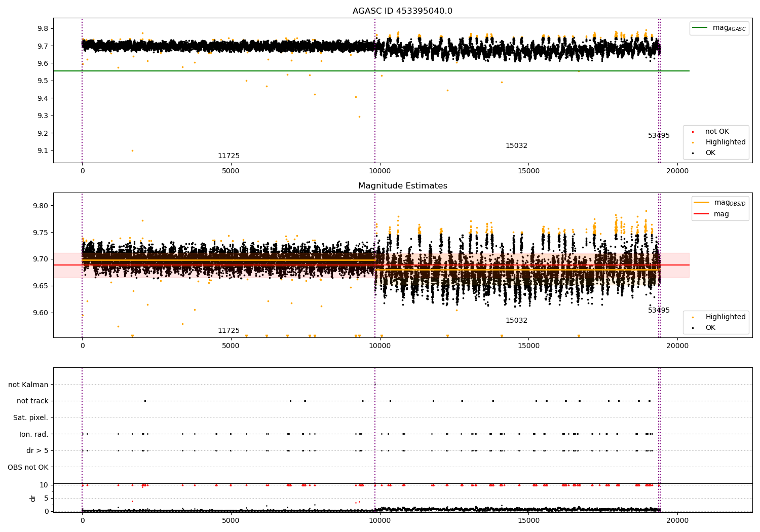Click the '10' tick on the dr axis
The height and width of the screenshot is (532, 760).
coord(44,485)
